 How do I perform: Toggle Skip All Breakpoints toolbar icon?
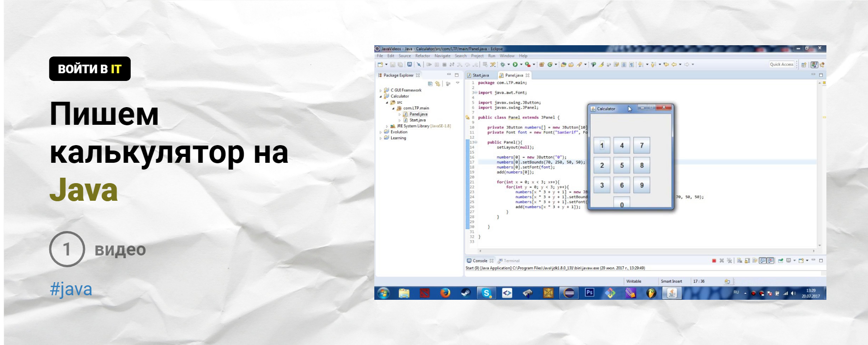coord(419,65)
